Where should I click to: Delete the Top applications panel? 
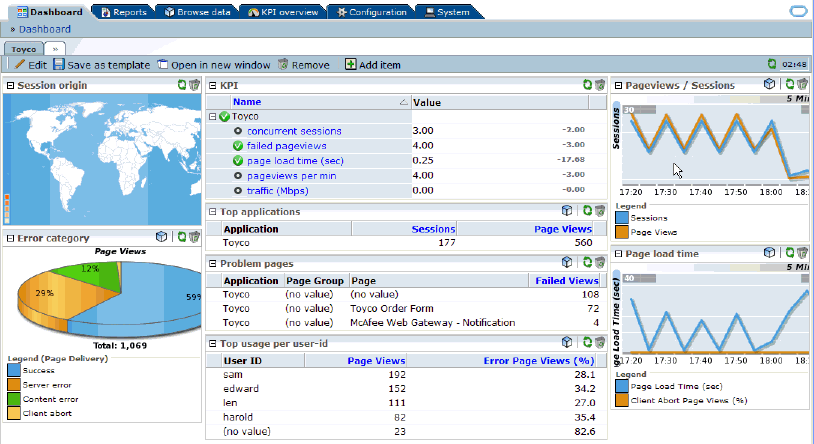[599, 211]
